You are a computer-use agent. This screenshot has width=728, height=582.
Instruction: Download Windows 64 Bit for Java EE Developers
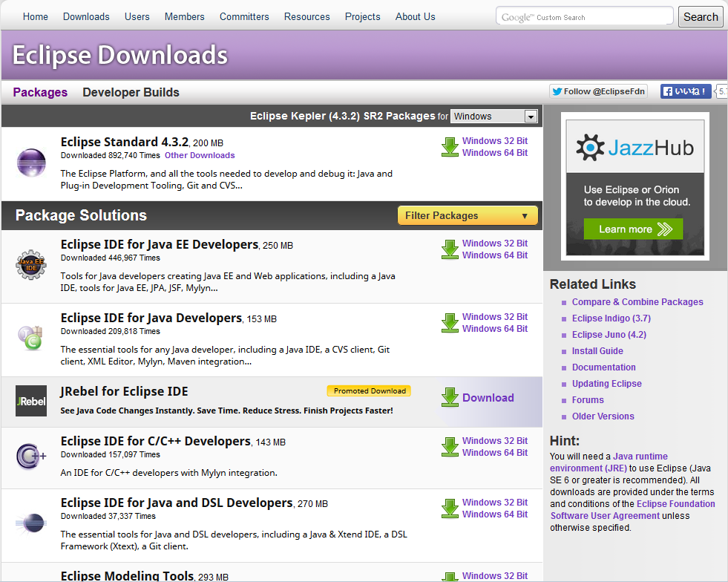[494, 255]
